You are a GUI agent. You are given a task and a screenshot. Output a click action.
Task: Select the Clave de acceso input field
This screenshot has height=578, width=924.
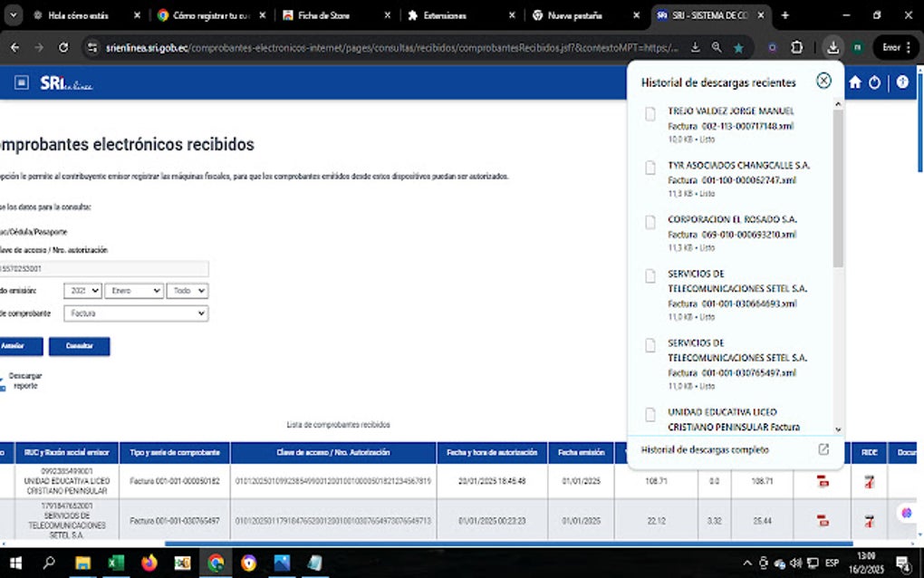point(104,268)
